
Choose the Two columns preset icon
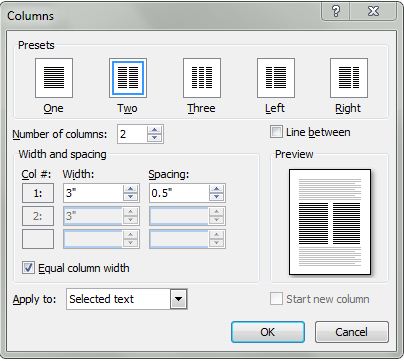[x=128, y=78]
